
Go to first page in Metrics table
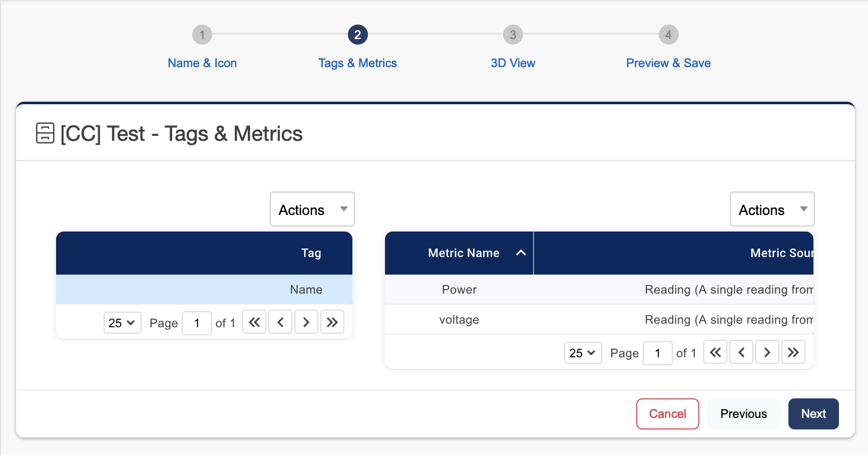click(715, 352)
